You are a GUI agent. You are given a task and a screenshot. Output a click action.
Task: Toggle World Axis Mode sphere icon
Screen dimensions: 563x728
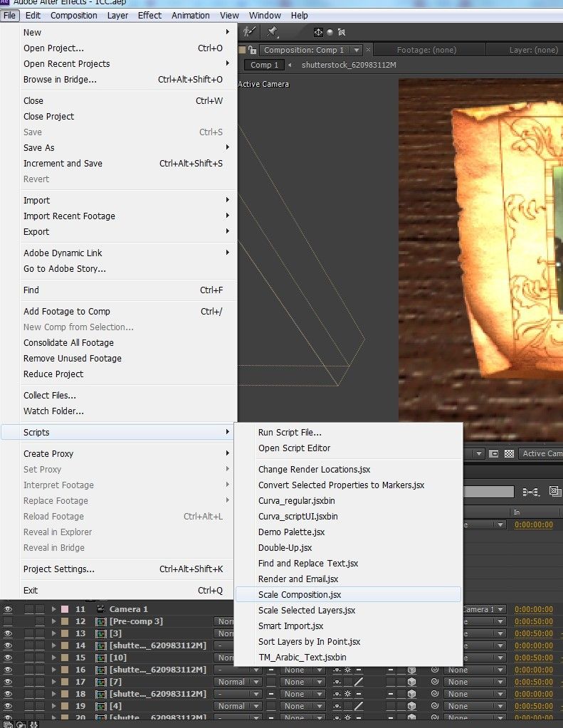tap(330, 32)
